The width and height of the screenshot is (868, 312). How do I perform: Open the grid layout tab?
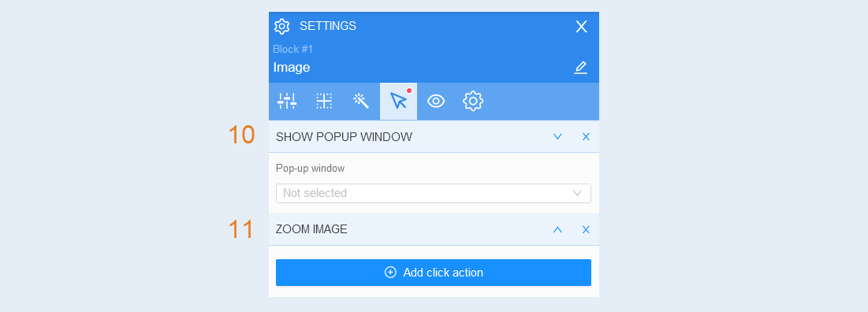click(324, 101)
